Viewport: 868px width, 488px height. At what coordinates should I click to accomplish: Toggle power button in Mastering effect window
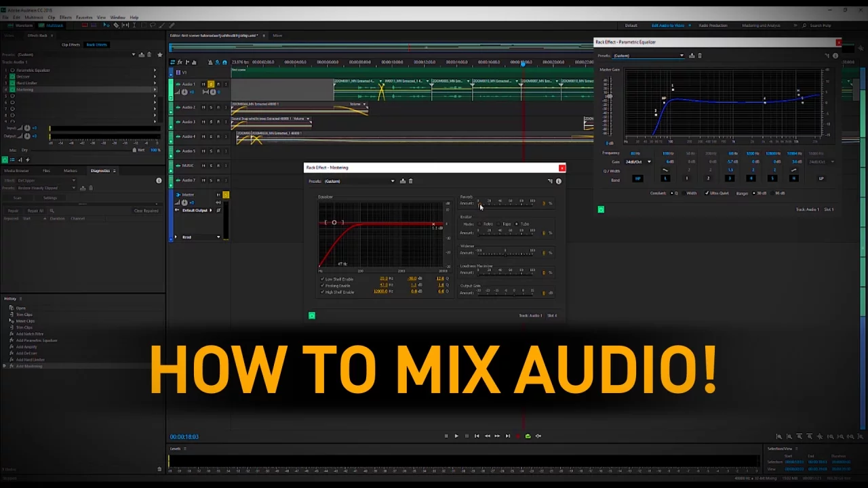[312, 315]
